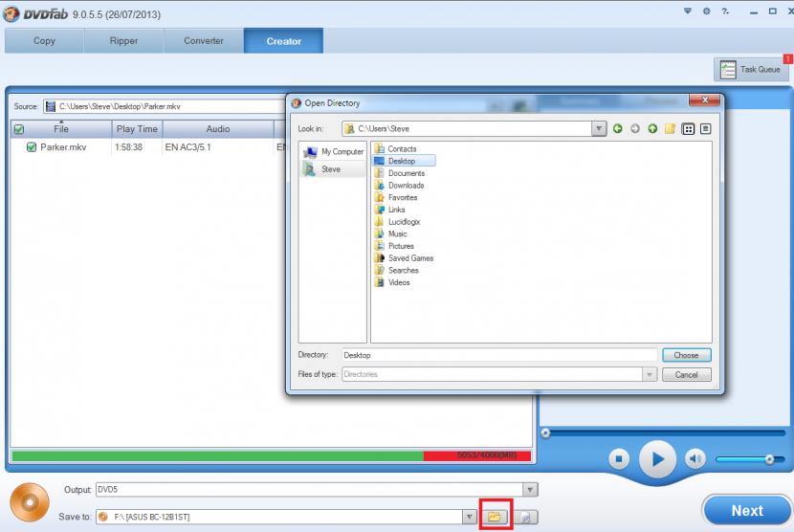This screenshot has height=532, width=794.
Task: Switch to the Copy tab
Action: click(x=44, y=41)
